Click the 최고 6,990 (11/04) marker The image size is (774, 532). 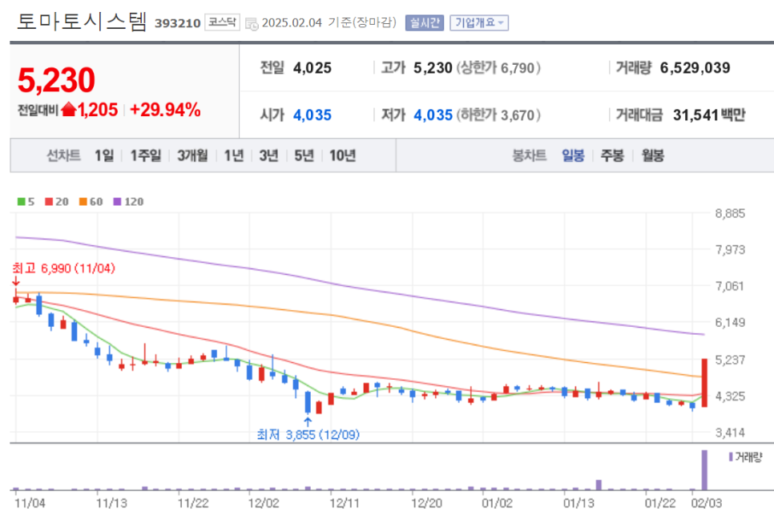[63, 268]
